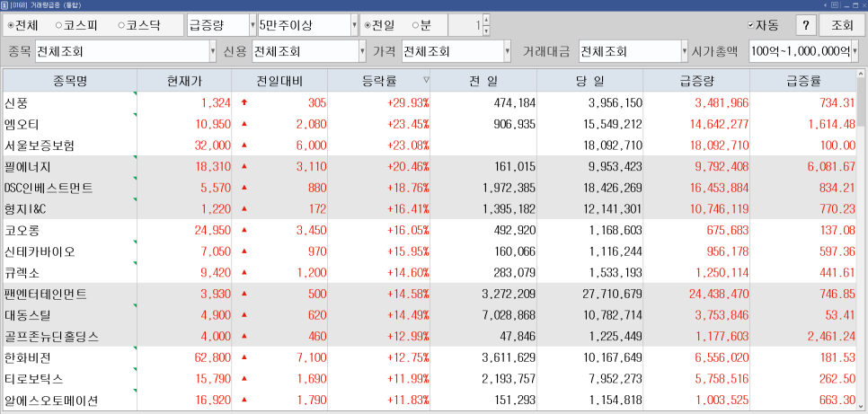Select the 서울보증보험 stock name
This screenshot has width=868, height=414.
(40, 145)
